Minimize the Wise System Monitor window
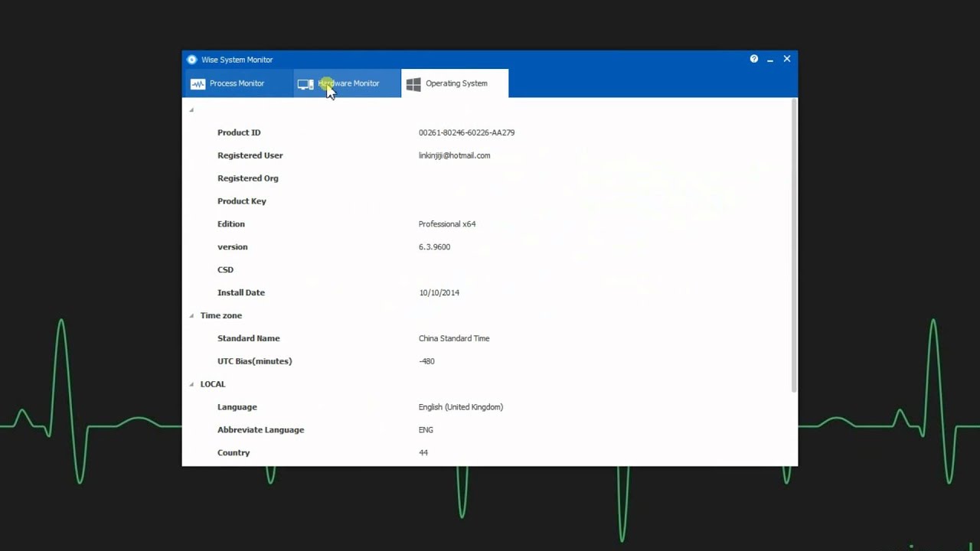 [x=770, y=59]
